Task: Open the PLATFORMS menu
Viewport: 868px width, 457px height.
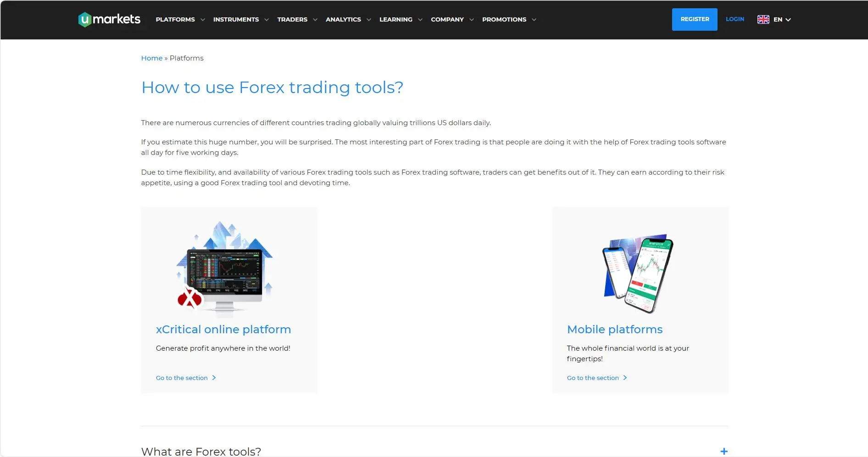Action: (175, 19)
